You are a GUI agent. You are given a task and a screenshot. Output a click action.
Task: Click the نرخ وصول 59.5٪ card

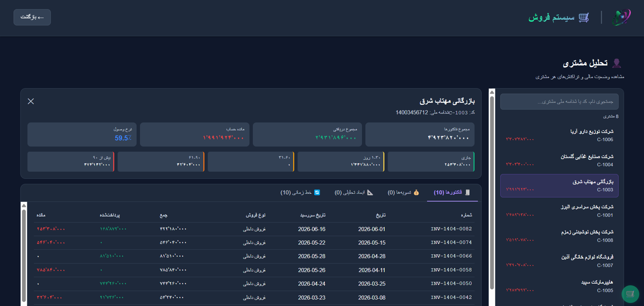click(x=82, y=134)
